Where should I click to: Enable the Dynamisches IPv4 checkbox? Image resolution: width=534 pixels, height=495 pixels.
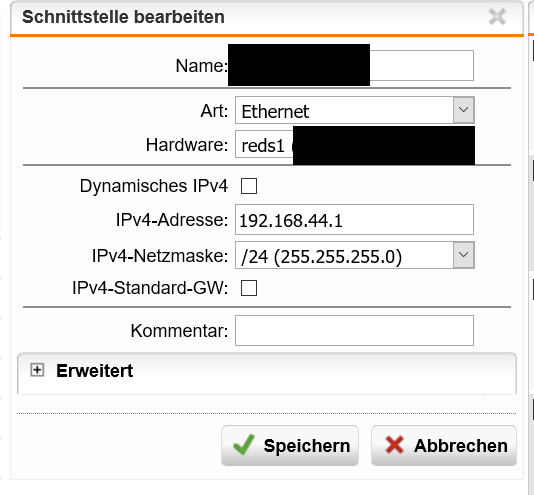point(249,186)
